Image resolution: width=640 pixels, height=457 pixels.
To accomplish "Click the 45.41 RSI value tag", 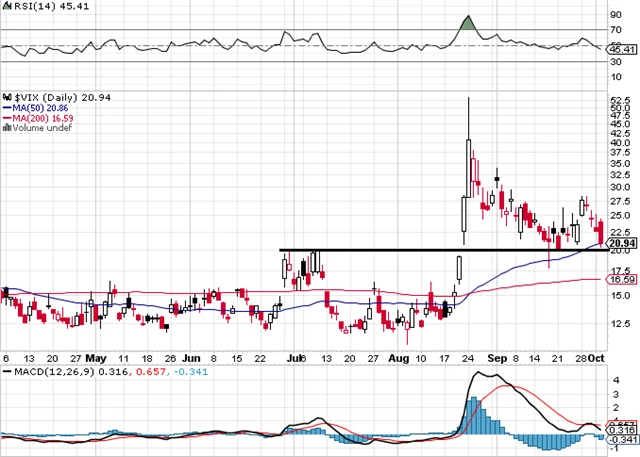I will pos(622,48).
